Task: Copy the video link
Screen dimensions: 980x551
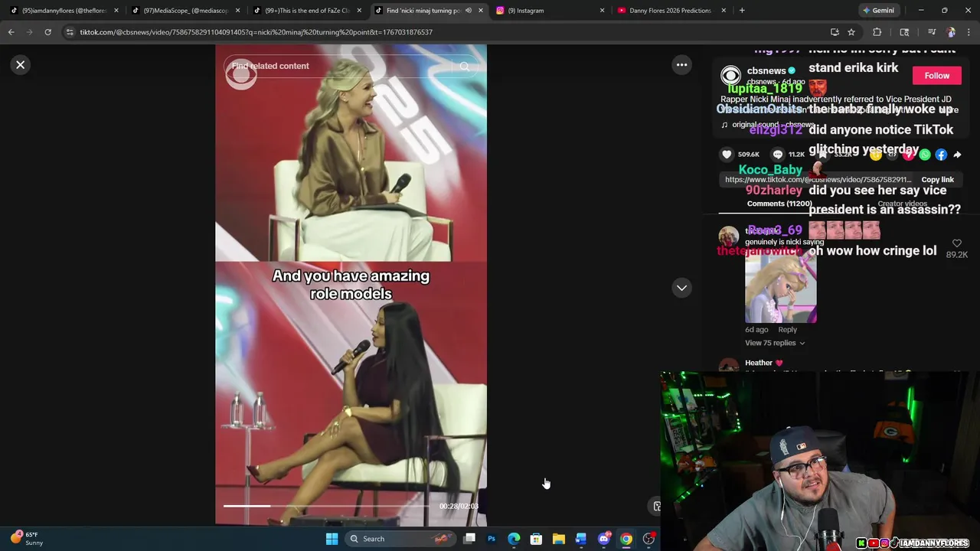Action: tap(937, 180)
